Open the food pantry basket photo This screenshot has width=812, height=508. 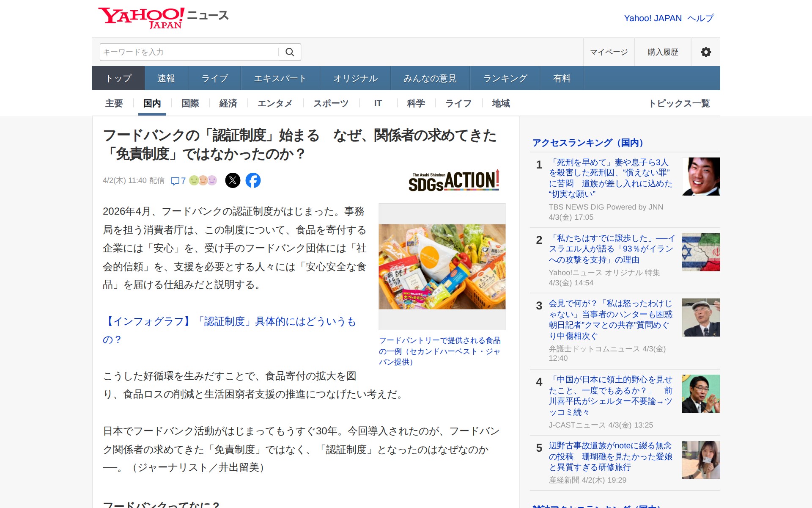[442, 267]
